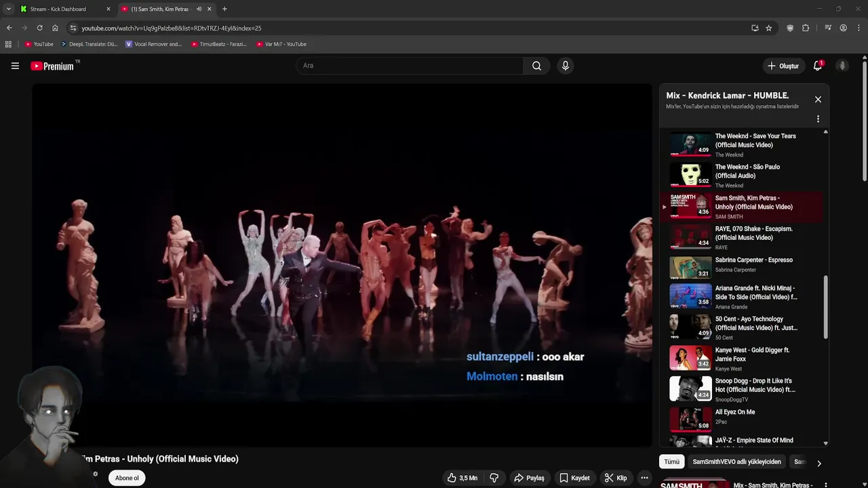Image resolution: width=868 pixels, height=488 pixels.
Task: Click the Paylaş share button
Action: 529,478
